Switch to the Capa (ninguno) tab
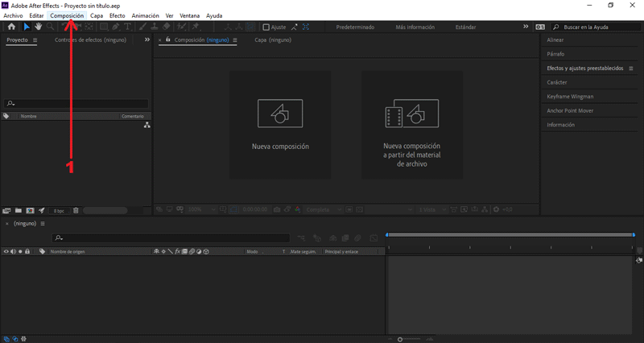The image size is (644, 343). [273, 39]
